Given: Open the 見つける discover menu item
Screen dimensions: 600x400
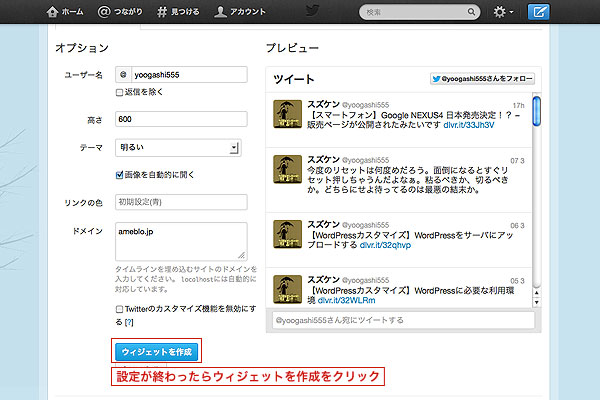Looking at the screenshot, I should click(x=178, y=12).
